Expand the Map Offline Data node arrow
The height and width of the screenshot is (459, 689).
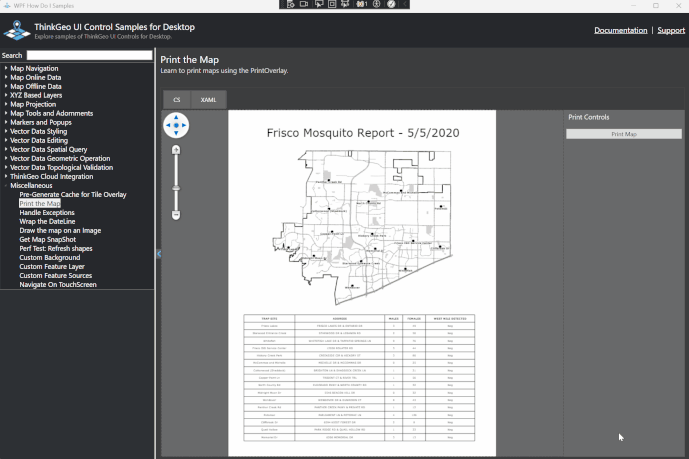tap(6, 86)
